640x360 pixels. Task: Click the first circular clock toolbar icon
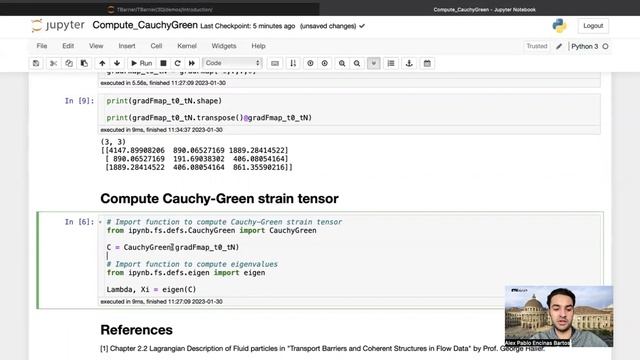click(310, 63)
